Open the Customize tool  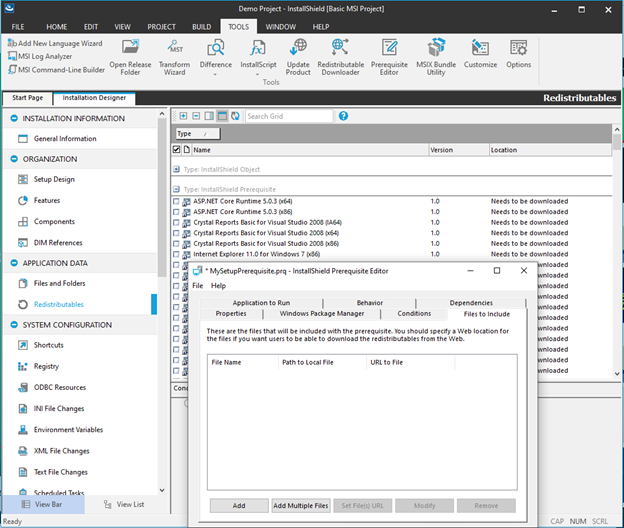tap(480, 54)
